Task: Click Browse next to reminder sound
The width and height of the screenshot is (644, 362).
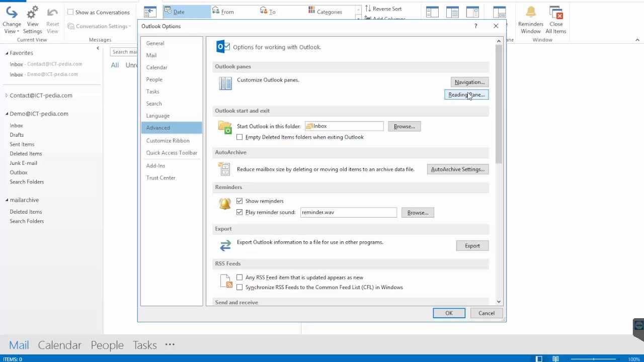Action: tap(418, 213)
